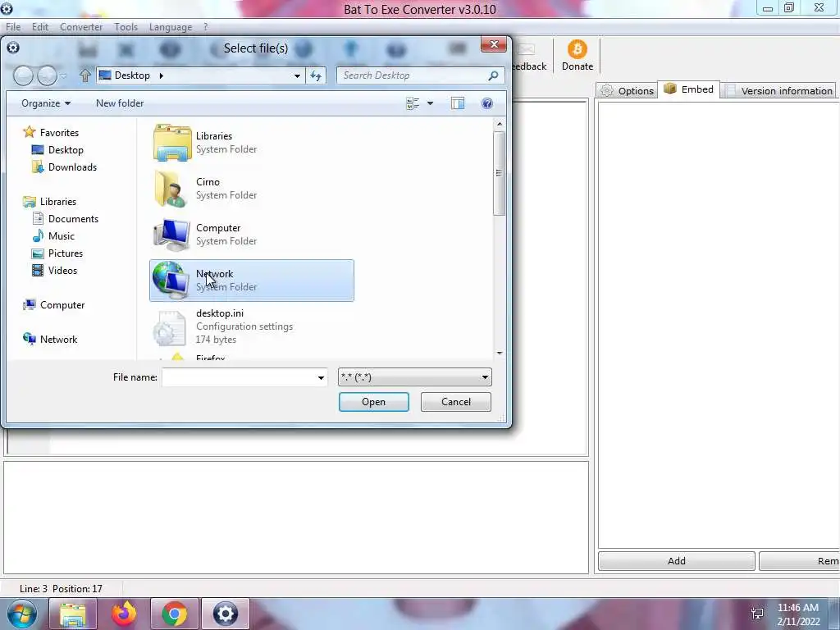
Task: Open the Tools menu
Action: (126, 27)
